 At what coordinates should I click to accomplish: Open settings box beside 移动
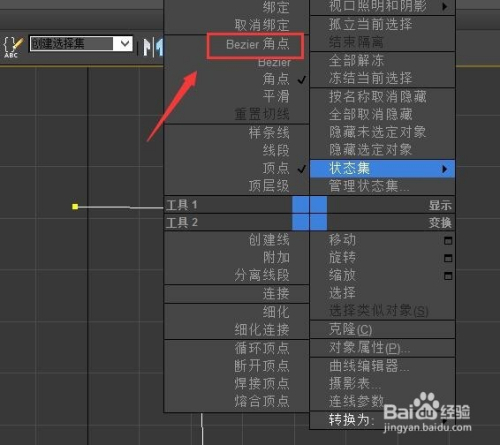tap(448, 240)
